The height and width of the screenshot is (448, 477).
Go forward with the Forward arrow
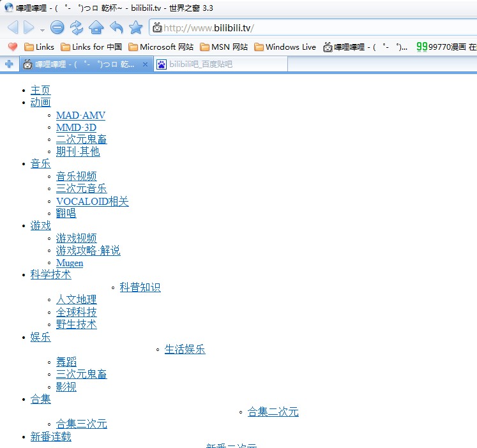(29, 27)
